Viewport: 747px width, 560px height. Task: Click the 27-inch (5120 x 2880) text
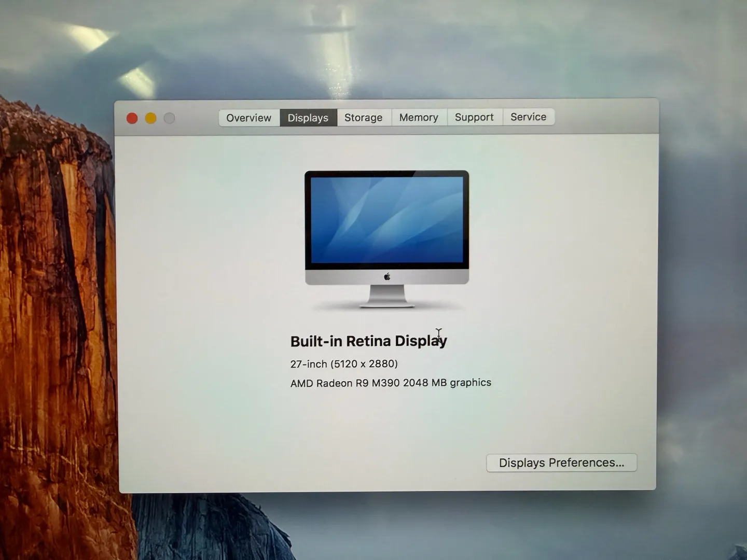click(x=344, y=364)
